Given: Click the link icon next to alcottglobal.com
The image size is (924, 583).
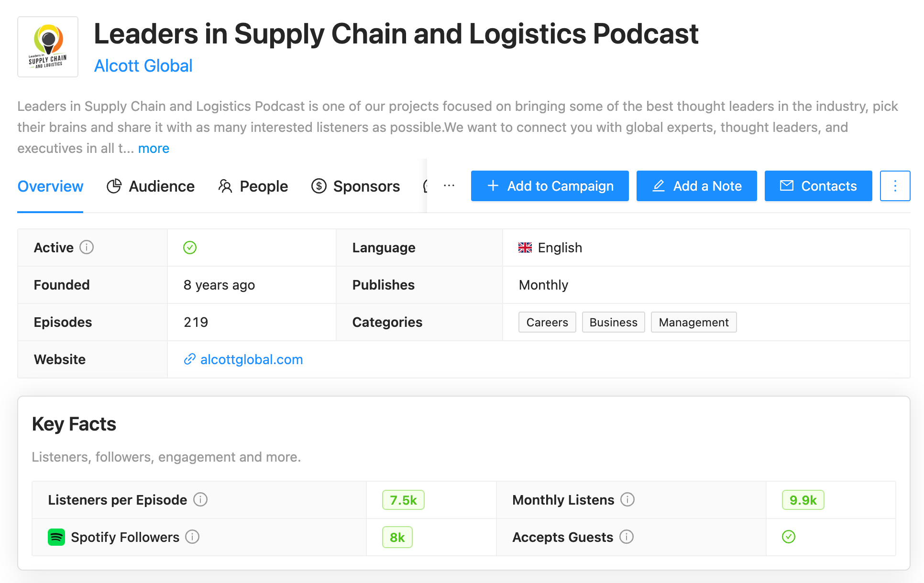Looking at the screenshot, I should tap(190, 359).
